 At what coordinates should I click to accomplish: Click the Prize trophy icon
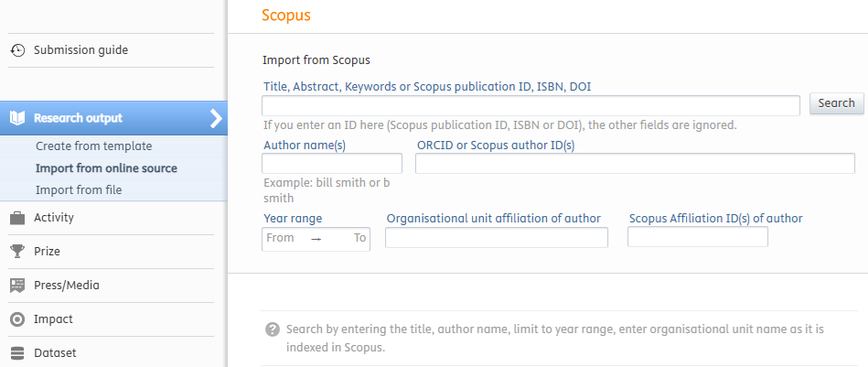pos(17,252)
